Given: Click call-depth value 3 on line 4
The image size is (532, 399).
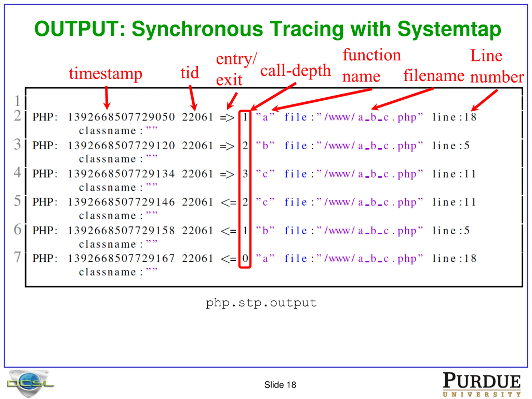Looking at the screenshot, I should [x=245, y=174].
